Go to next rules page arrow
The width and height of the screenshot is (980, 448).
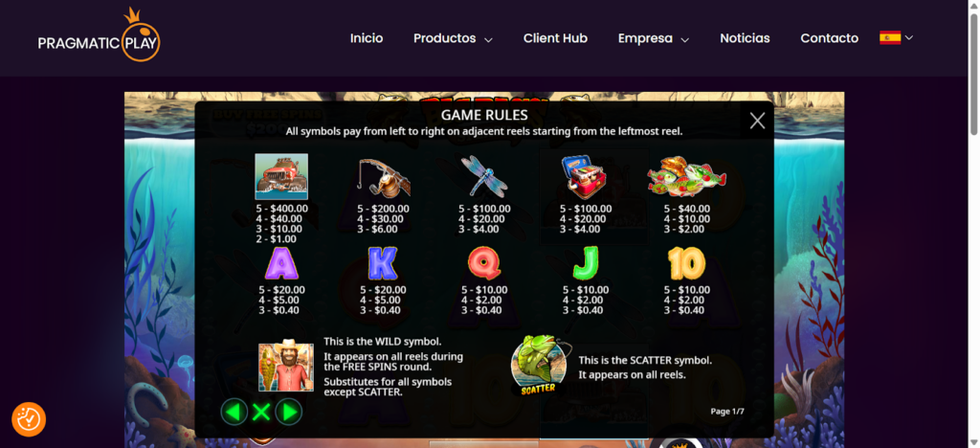click(x=289, y=412)
